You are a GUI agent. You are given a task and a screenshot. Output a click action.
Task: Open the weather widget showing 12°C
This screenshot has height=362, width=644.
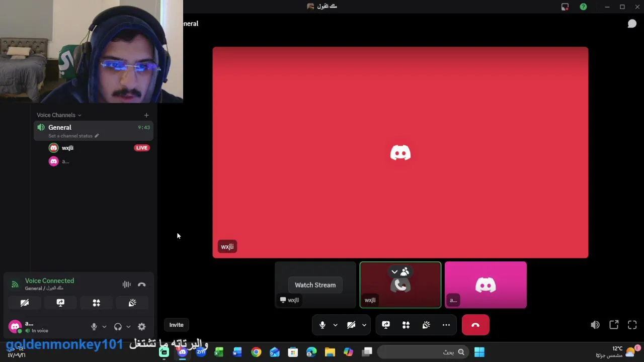(x=618, y=352)
